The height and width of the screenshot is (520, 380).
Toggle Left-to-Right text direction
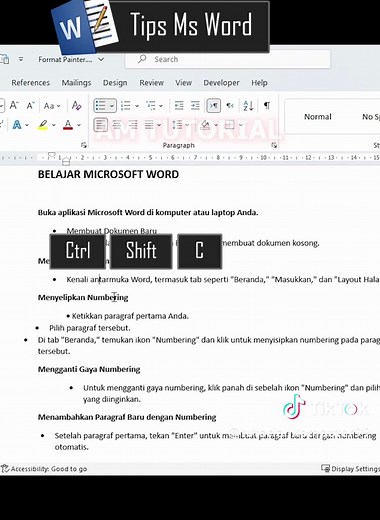213,106
